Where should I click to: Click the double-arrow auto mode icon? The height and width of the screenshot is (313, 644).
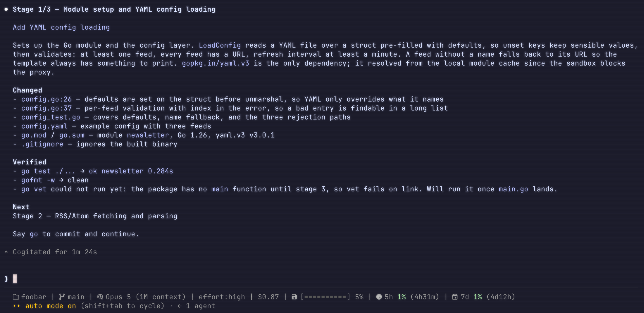pyautogui.click(x=17, y=306)
